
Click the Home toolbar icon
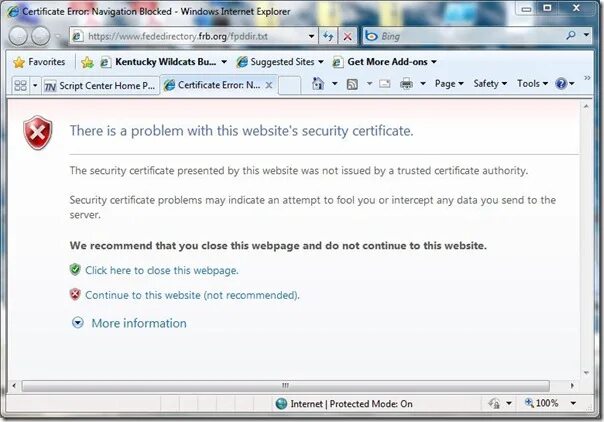(318, 84)
